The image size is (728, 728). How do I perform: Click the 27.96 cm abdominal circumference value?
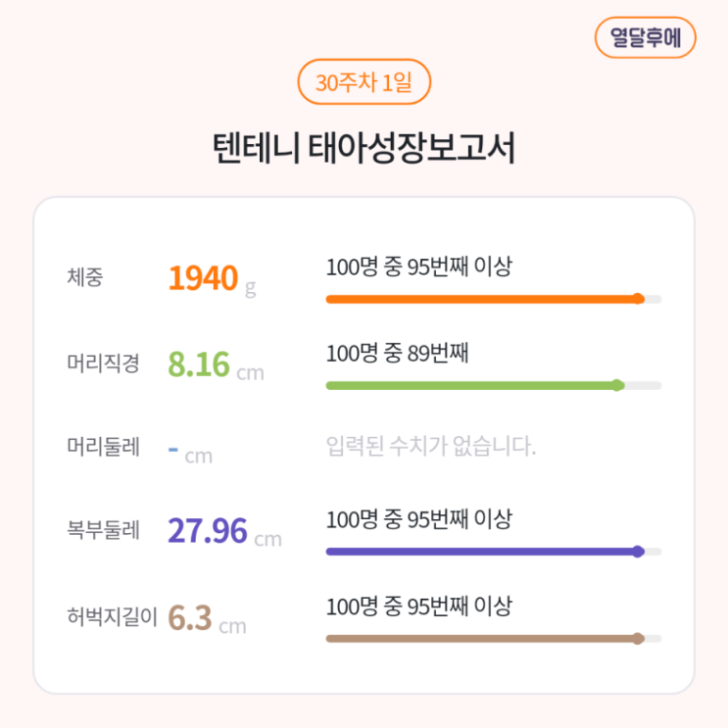coord(224,531)
